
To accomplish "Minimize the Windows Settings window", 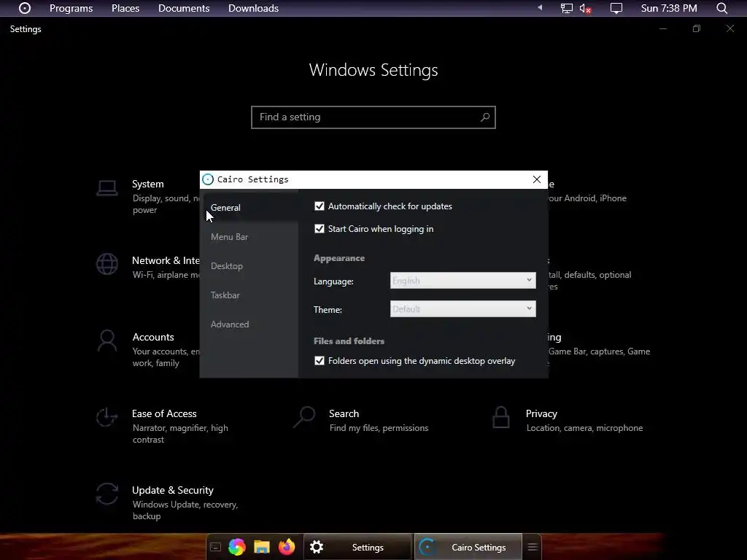I will point(662,28).
